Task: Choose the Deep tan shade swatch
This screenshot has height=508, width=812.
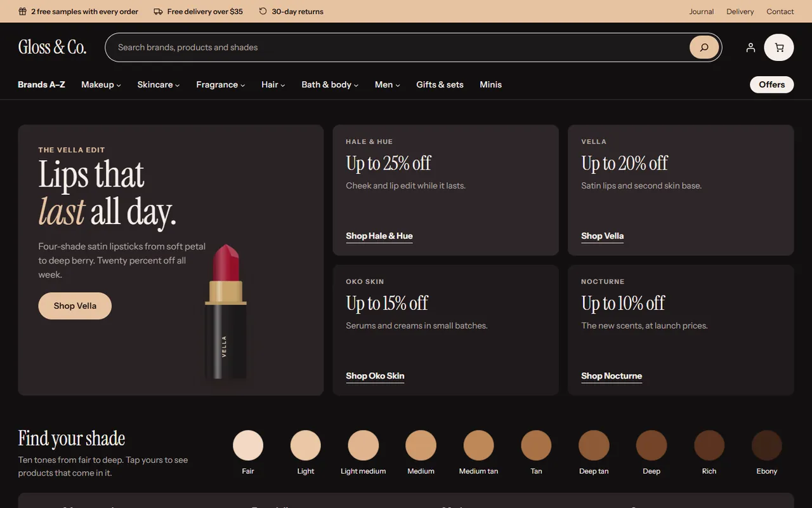Action: coord(594,445)
